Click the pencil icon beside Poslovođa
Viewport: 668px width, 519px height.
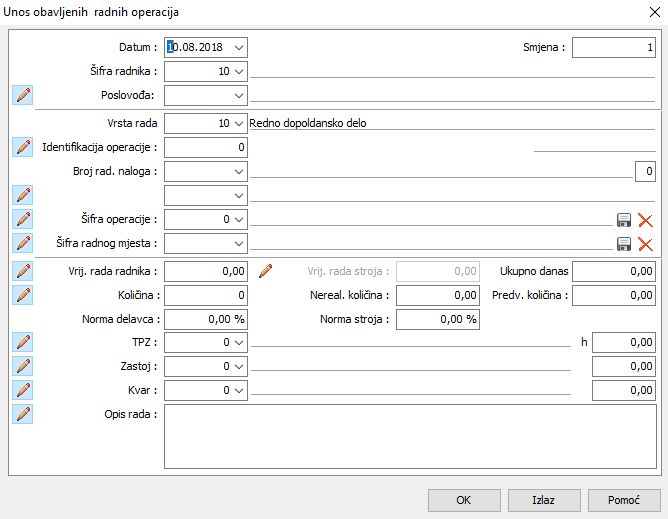click(23, 95)
